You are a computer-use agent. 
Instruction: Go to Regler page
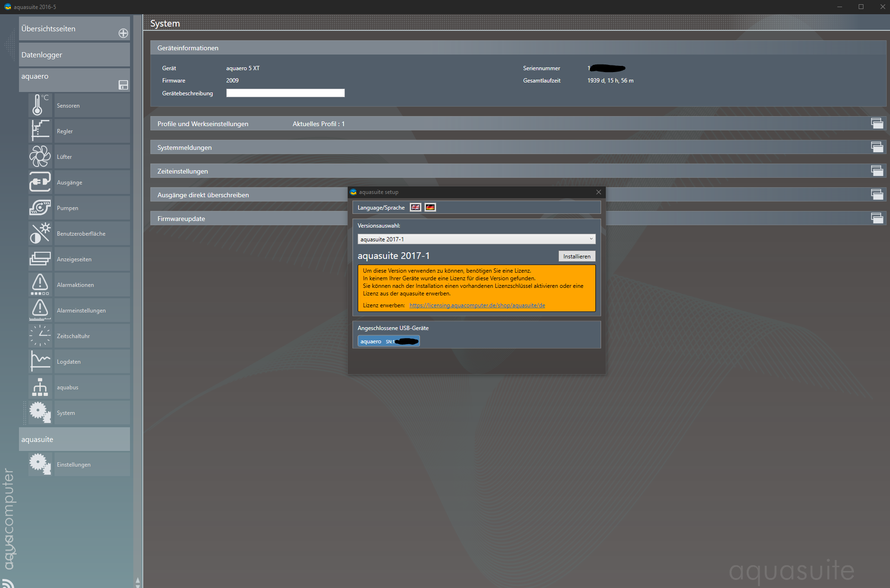(x=92, y=131)
